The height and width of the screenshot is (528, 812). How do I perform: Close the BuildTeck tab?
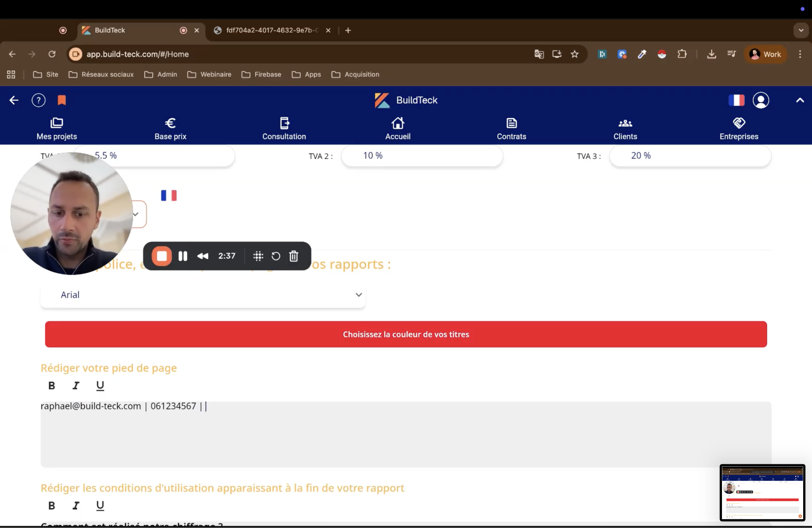(197, 30)
